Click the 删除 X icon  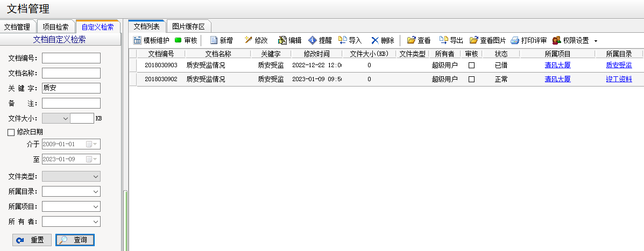coord(374,40)
